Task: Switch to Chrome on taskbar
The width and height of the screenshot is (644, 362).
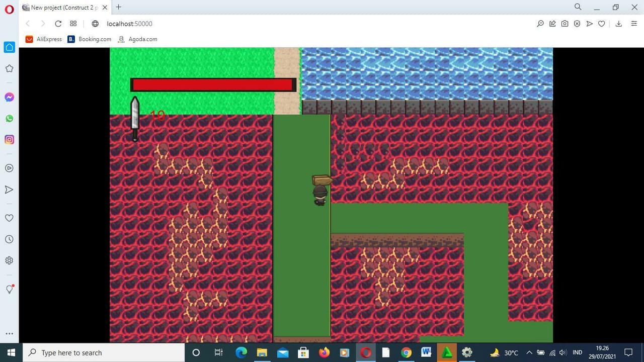Action: coord(406,352)
